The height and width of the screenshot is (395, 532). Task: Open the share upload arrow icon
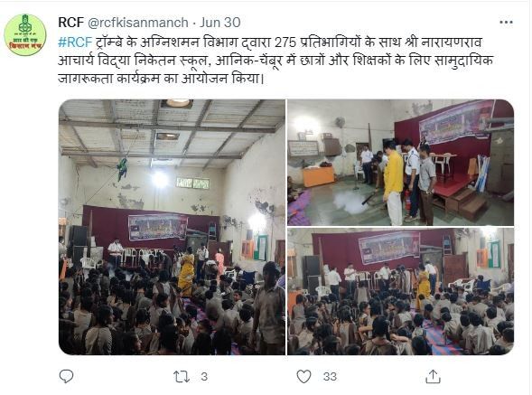point(433,376)
